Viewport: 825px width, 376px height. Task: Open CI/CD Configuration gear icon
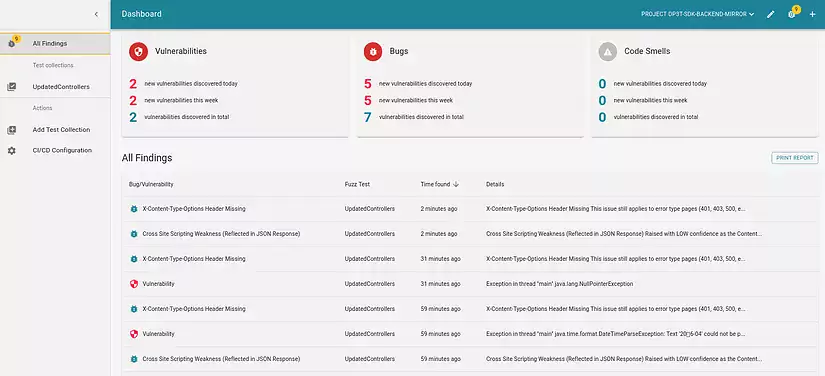12,150
